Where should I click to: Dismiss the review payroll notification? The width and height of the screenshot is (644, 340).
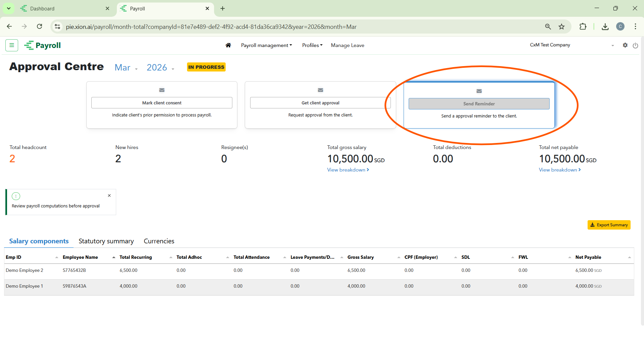click(109, 195)
